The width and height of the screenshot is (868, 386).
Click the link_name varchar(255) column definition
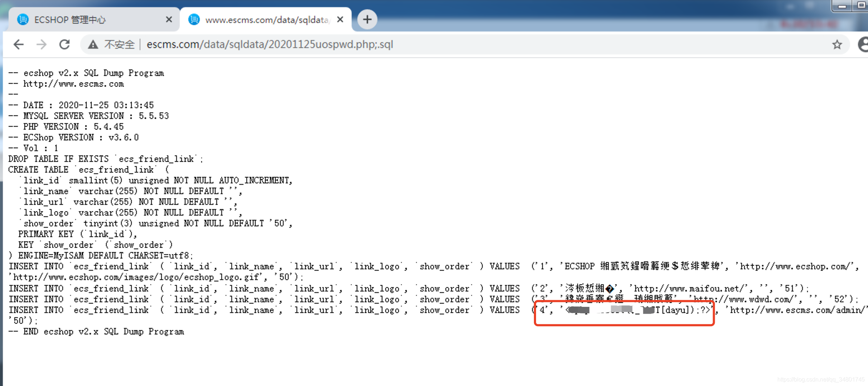pos(131,191)
